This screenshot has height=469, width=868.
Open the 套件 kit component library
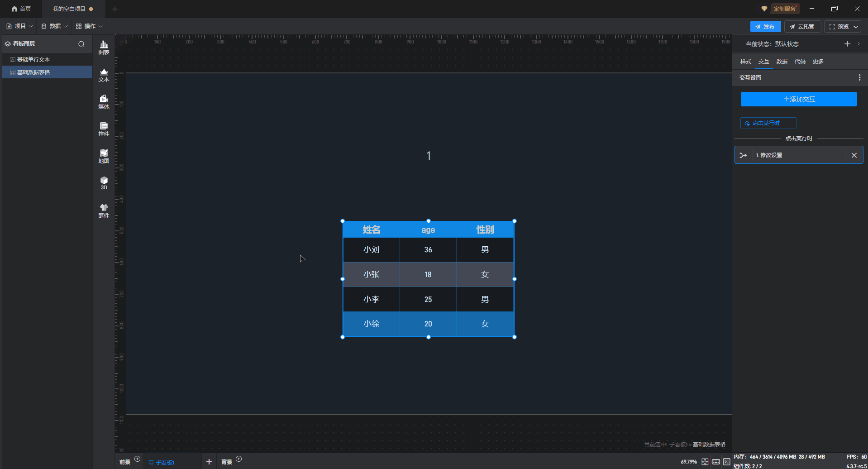[x=104, y=211]
